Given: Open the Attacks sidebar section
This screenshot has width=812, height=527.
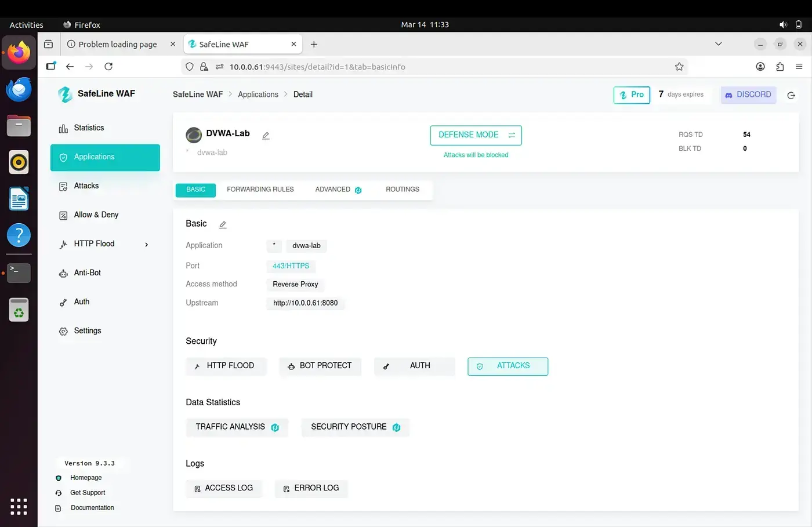Looking at the screenshot, I should [105, 186].
